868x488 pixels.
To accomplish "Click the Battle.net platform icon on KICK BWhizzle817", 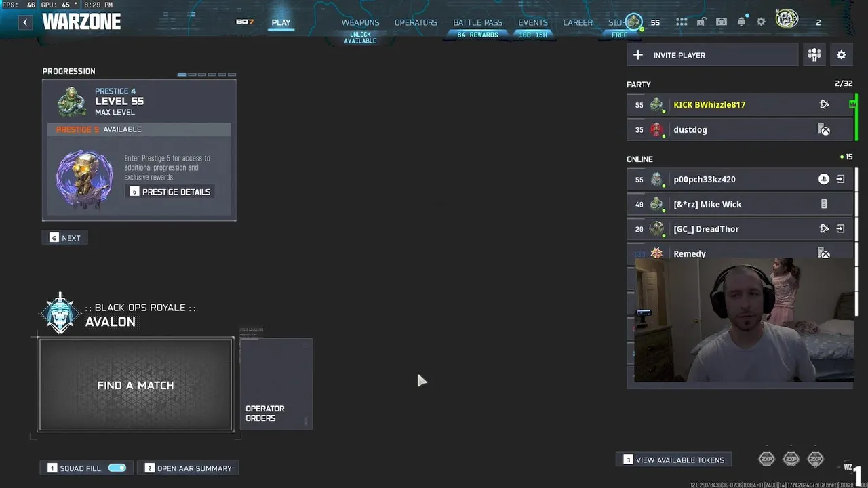I will click(824, 104).
